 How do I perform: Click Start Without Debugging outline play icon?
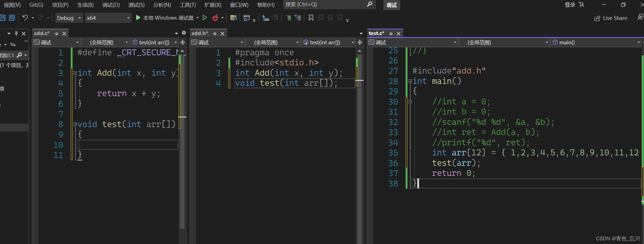[205, 18]
